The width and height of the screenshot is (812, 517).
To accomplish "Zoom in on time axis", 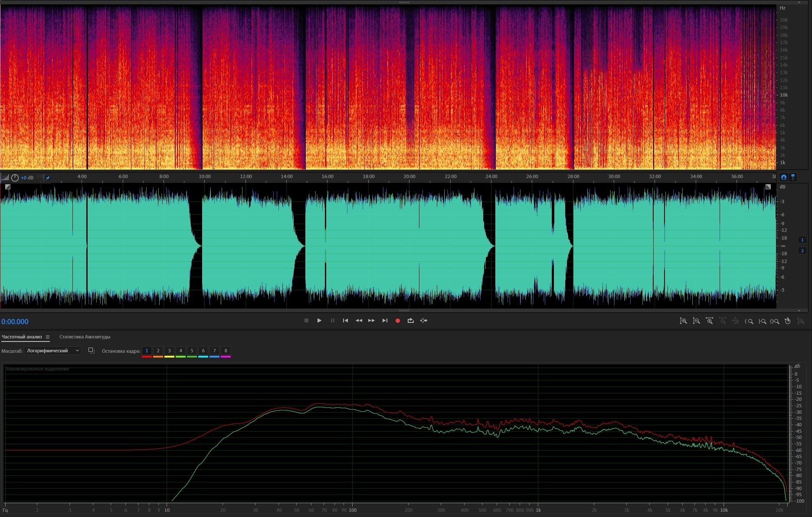I will 709,321.
